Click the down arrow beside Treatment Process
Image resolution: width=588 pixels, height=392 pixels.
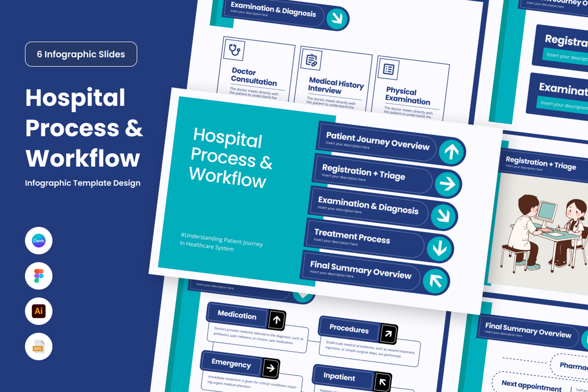click(x=439, y=249)
